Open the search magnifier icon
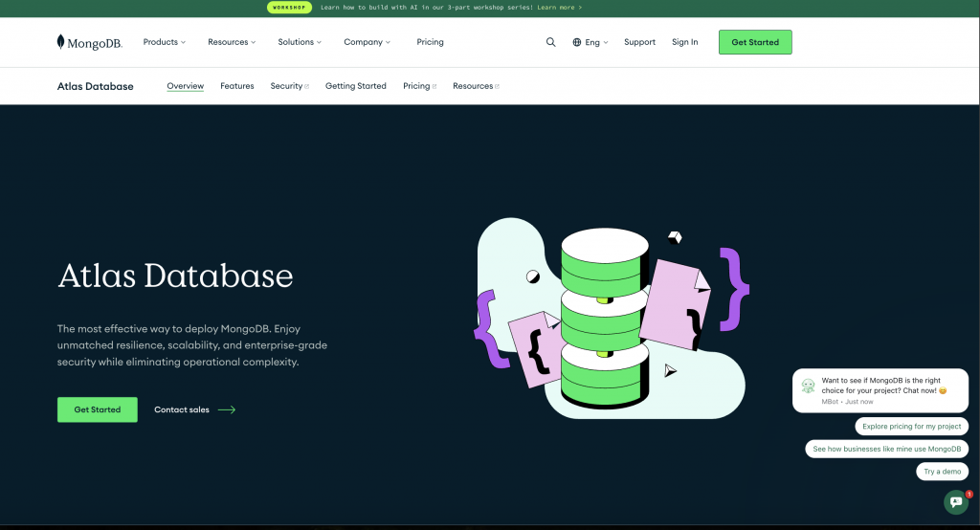 [550, 42]
